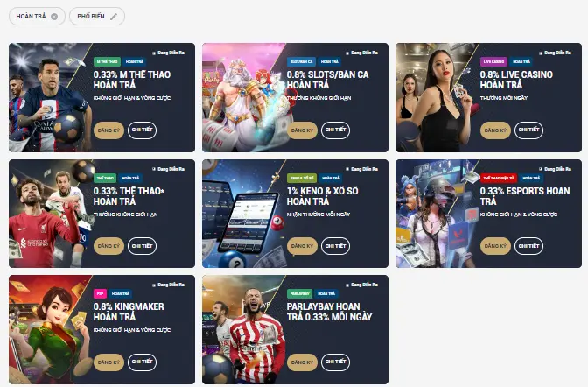View Chi Tiết for 0.8% Slots/Bắn Cá

336,130
